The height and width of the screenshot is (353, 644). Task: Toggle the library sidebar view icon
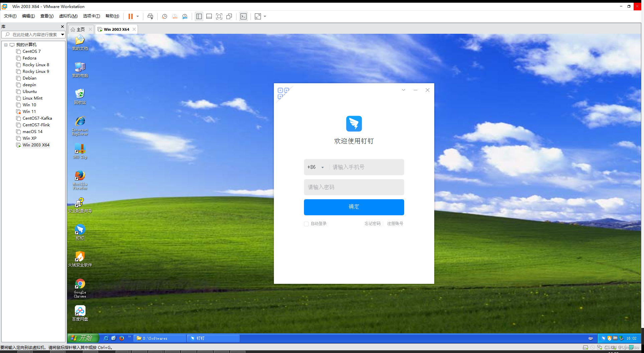[199, 16]
